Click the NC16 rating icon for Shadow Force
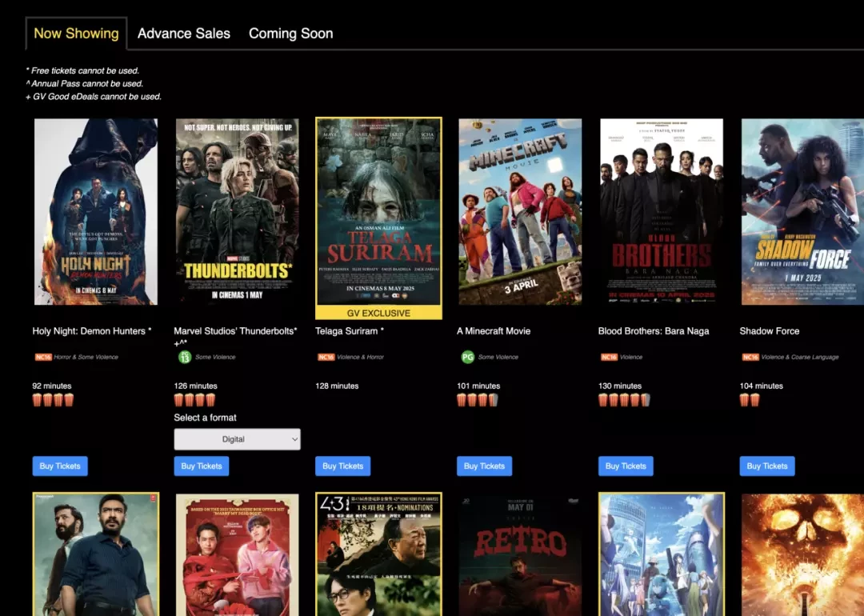This screenshot has height=616, width=864. click(x=750, y=357)
